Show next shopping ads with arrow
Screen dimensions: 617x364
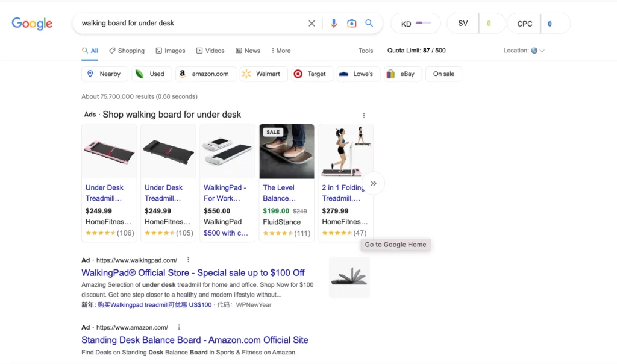pos(374,183)
